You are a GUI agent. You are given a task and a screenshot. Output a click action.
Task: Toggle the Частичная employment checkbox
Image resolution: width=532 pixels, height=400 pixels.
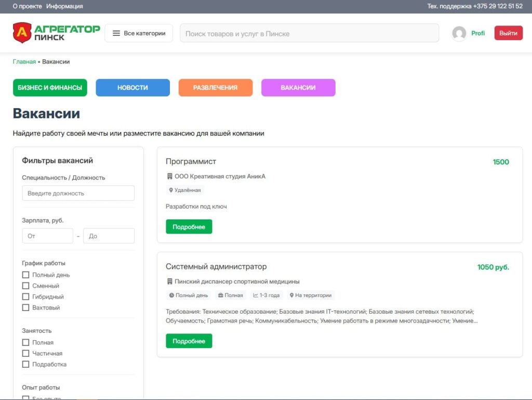tap(25, 353)
